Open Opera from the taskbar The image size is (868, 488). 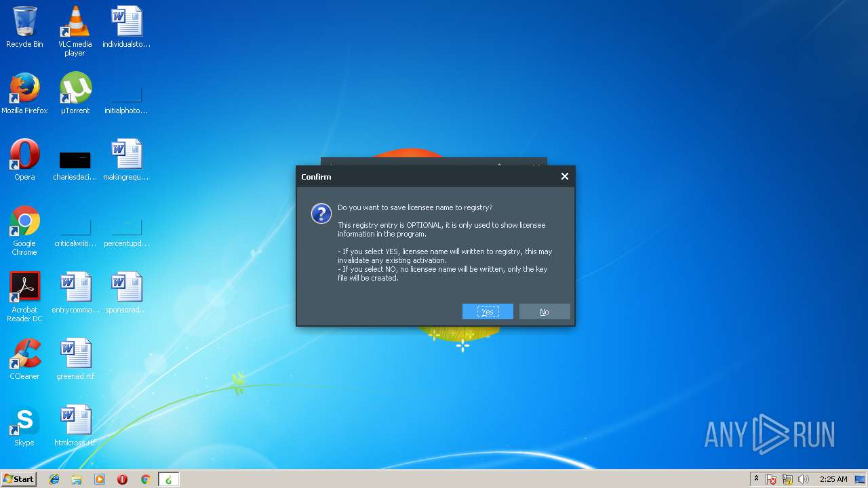(x=122, y=479)
